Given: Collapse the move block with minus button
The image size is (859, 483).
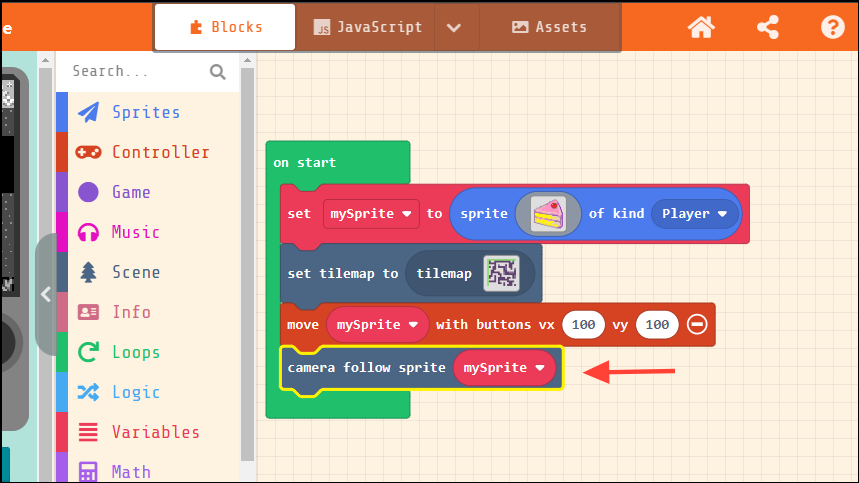Looking at the screenshot, I should (x=698, y=325).
